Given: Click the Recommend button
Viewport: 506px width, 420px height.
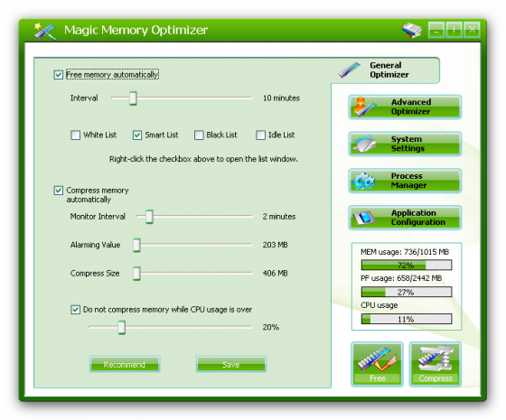Looking at the screenshot, I should click(x=125, y=364).
